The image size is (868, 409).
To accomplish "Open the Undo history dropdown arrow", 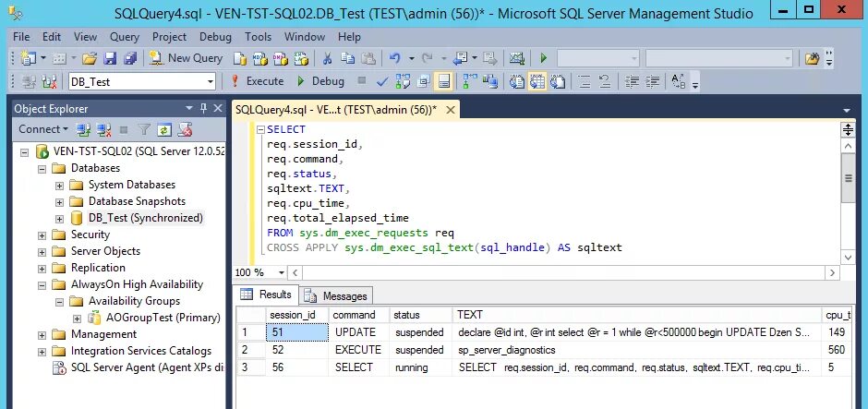I will click(411, 58).
